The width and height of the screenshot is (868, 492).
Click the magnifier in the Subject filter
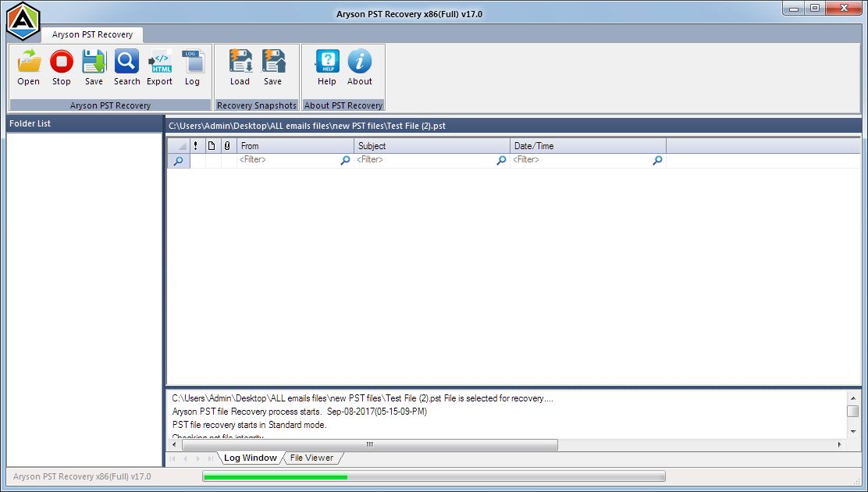[502, 160]
